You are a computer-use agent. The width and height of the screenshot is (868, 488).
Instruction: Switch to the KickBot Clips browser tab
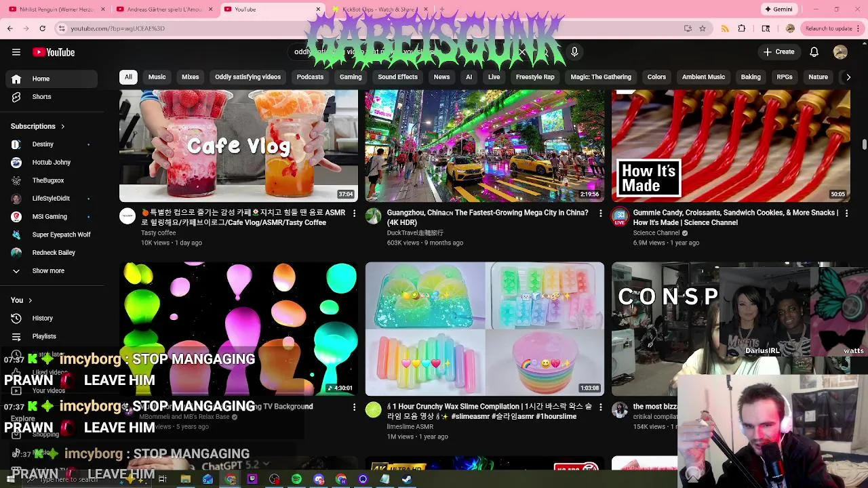(x=380, y=9)
